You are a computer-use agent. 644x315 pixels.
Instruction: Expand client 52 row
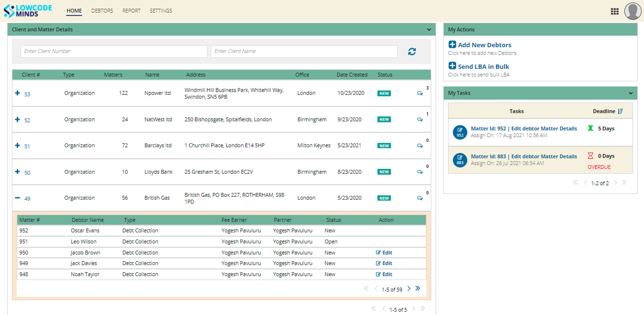pos(17,119)
